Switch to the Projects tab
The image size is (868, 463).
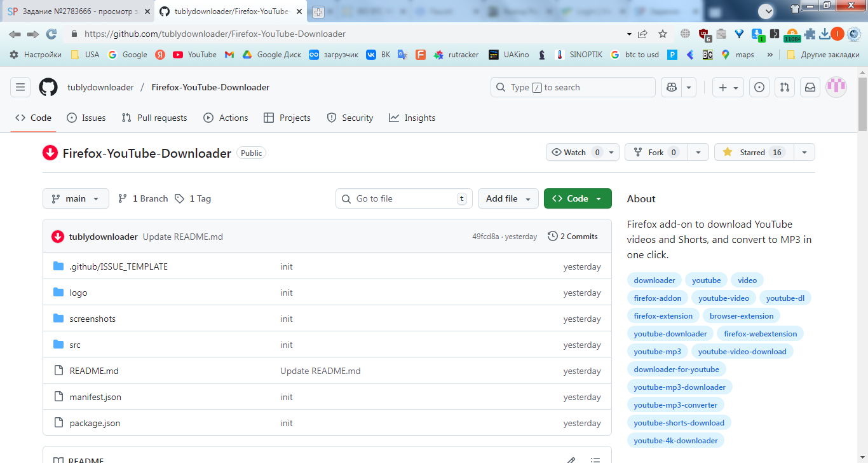point(287,118)
